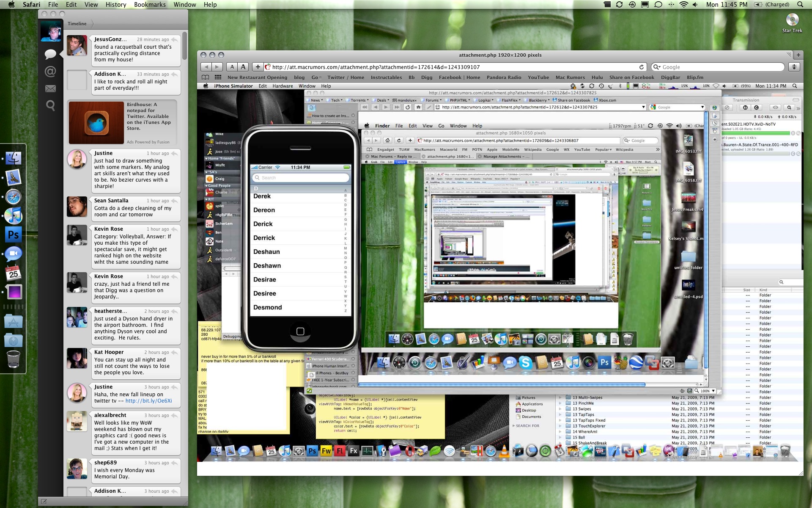Open direct messages envelope icon in Tweetie
The height and width of the screenshot is (508, 812).
click(50, 88)
